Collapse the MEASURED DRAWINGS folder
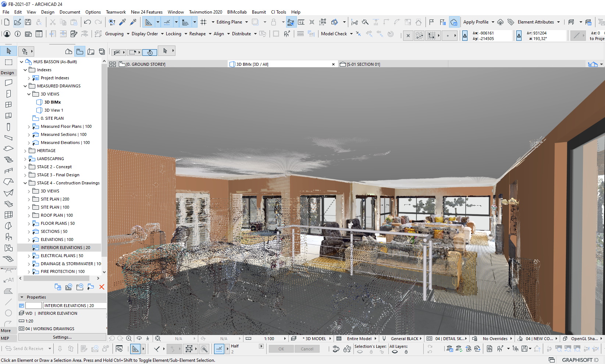The width and height of the screenshot is (605, 364). coord(25,86)
